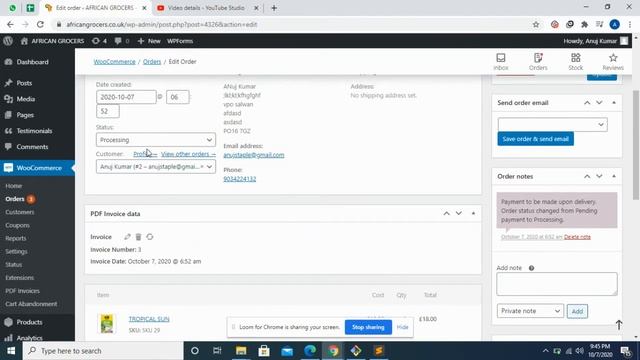Screen dimensions: 640x360
Task: Open the Reviews activity panel icon
Action: coord(613,62)
